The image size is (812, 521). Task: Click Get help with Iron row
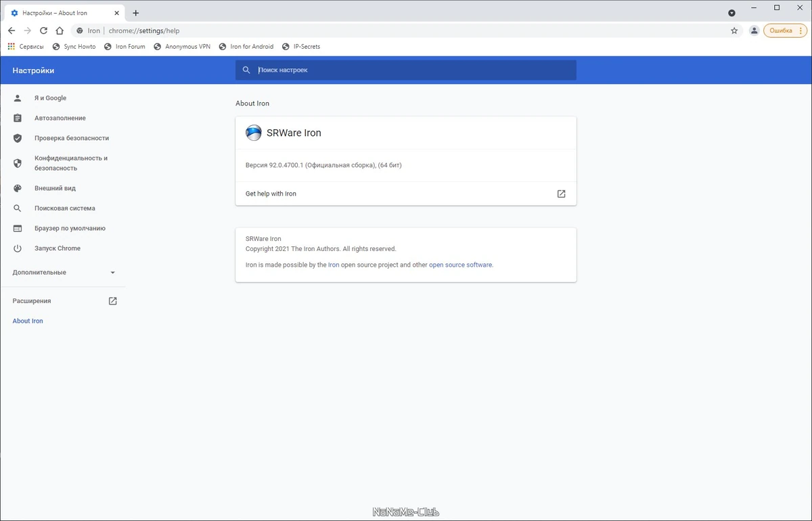point(406,194)
